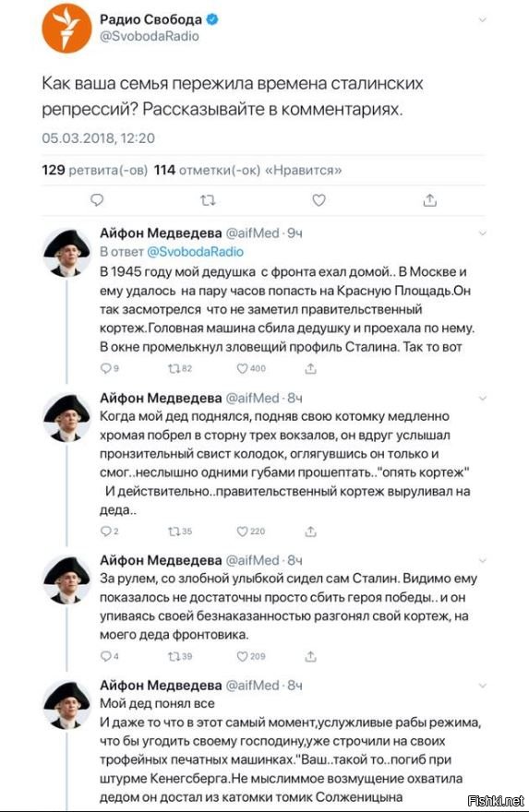Reply to the Радио Свобода main tweet

pos(97,200)
